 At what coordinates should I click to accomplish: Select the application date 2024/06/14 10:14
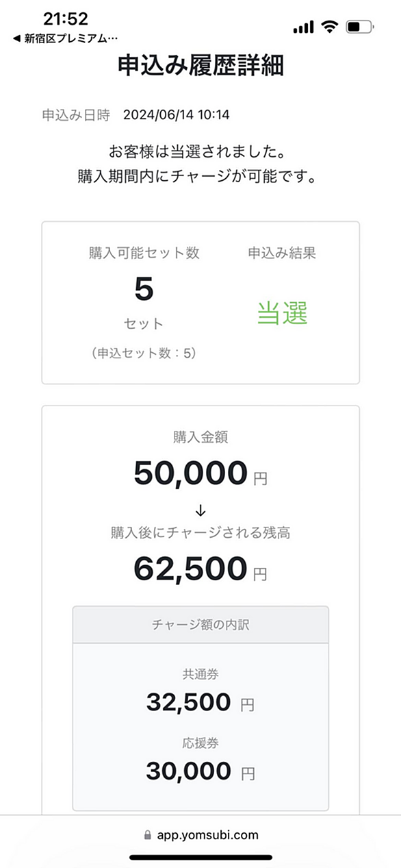point(177,115)
